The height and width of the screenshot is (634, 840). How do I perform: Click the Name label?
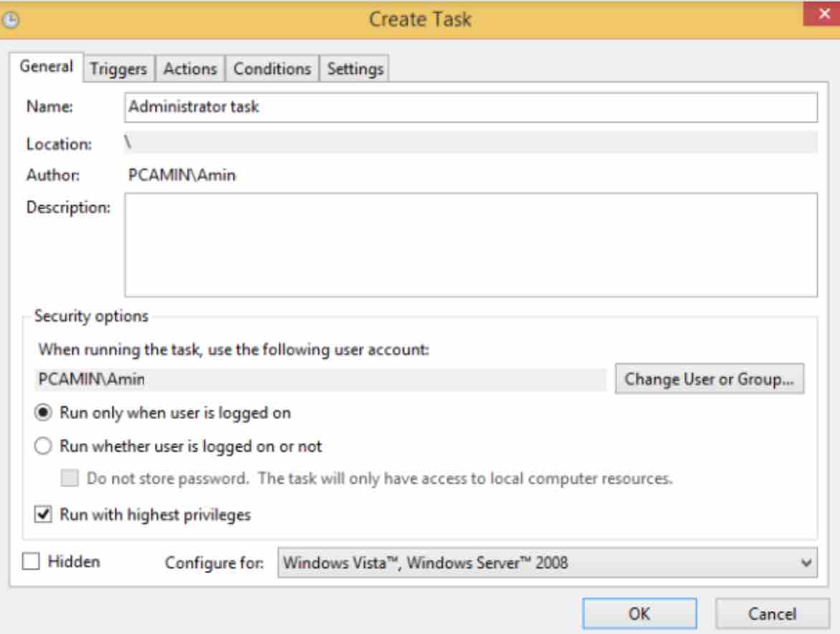coord(49,107)
